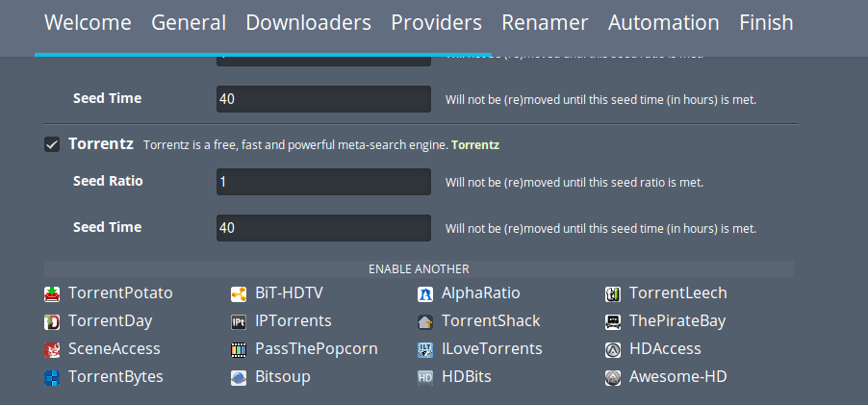Click the SceneAccess provider icon

click(x=52, y=349)
